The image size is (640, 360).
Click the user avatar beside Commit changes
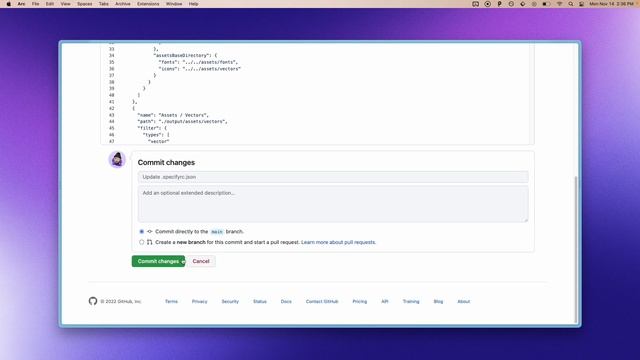pyautogui.click(x=117, y=160)
